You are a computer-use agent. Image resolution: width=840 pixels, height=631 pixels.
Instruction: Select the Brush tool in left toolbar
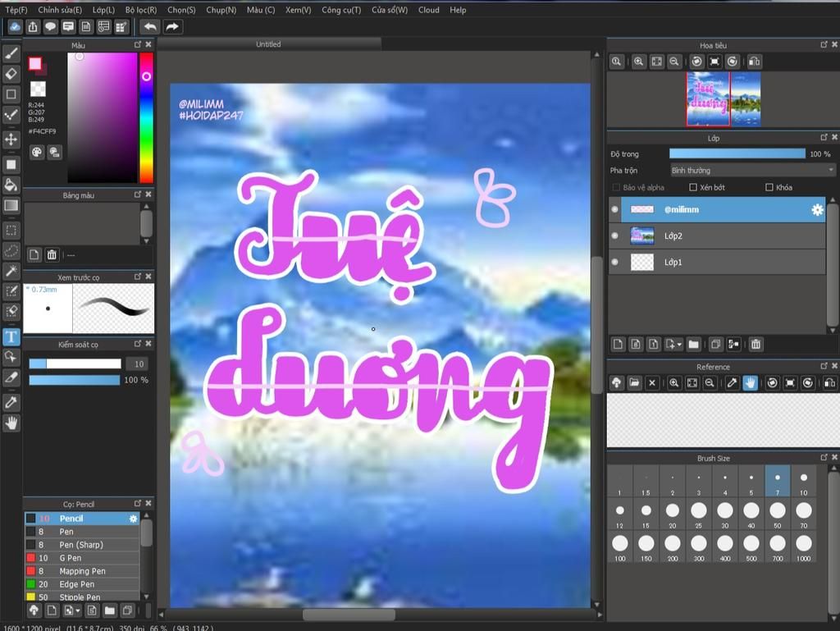coord(11,53)
